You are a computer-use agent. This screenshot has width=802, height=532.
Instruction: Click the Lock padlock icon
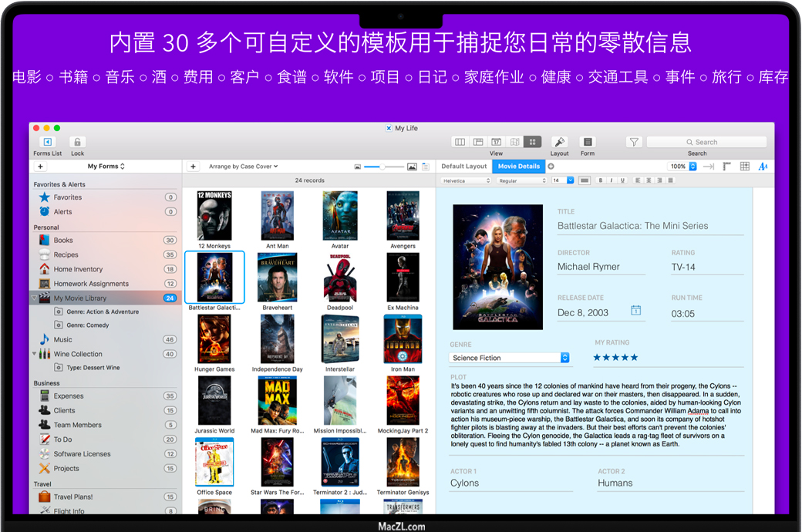click(77, 143)
